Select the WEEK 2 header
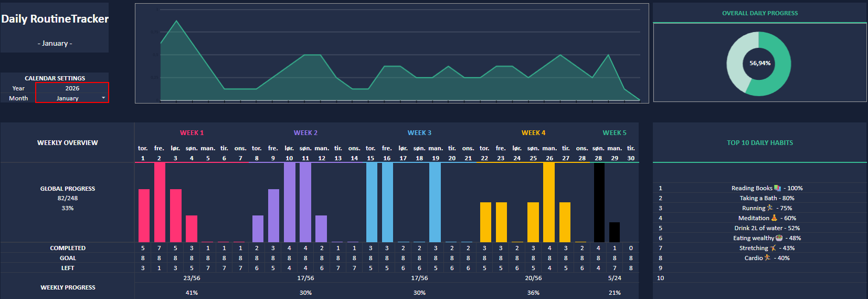868x299 pixels. [305, 132]
